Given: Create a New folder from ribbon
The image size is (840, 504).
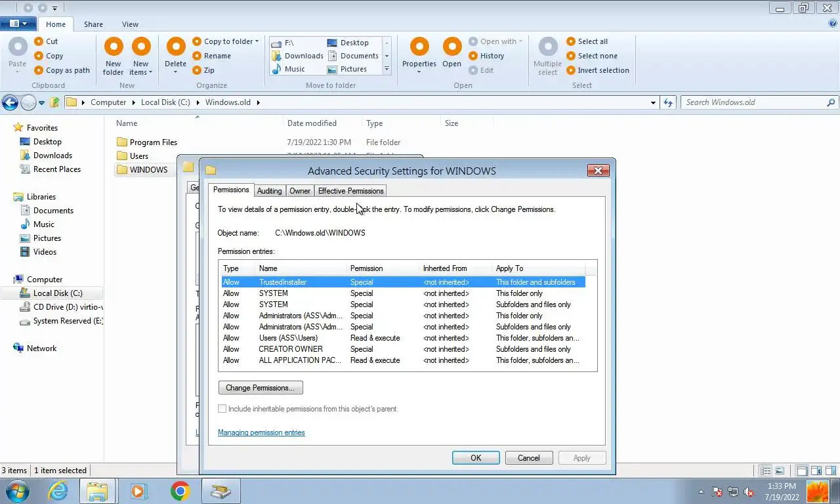Looking at the screenshot, I should pos(113,56).
